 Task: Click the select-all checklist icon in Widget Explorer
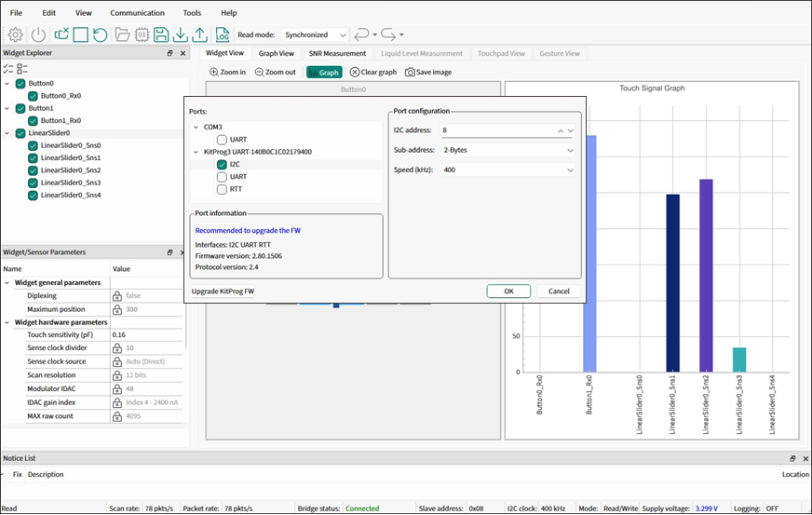click(8, 69)
